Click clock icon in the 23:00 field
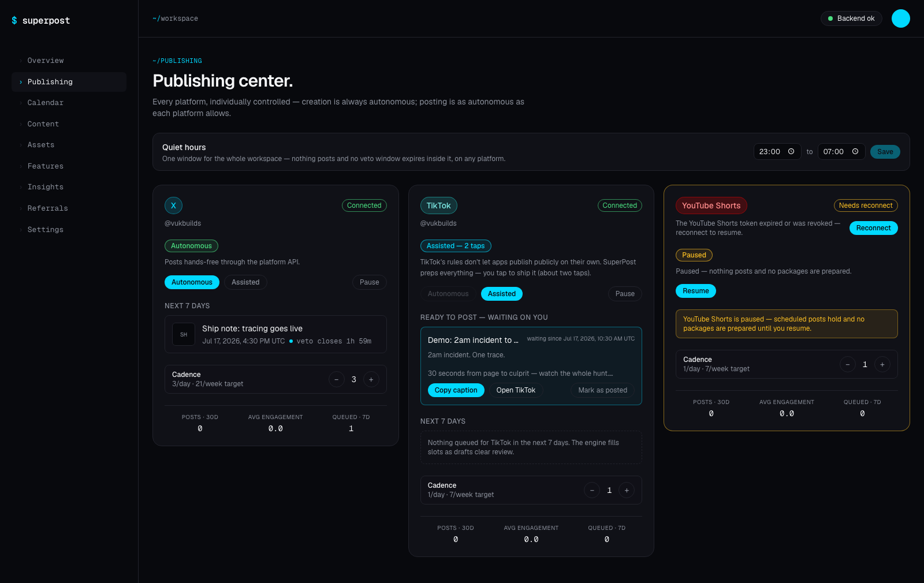 tap(791, 152)
